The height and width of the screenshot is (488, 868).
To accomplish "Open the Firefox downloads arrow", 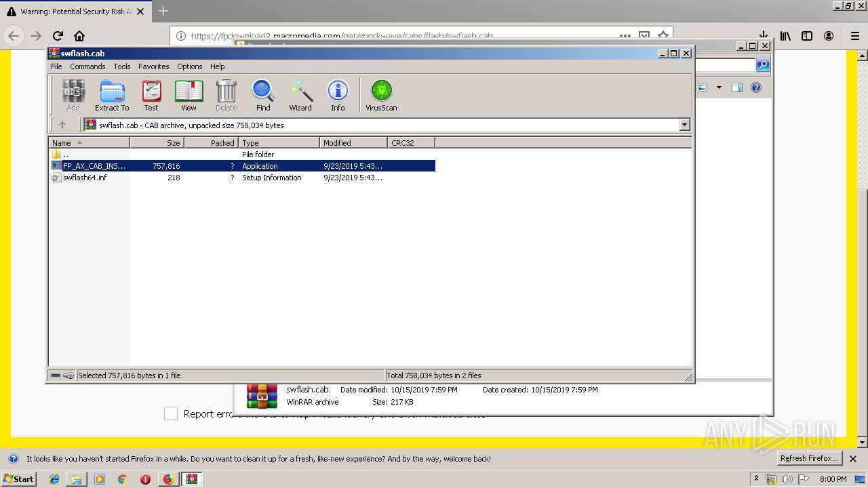I will [763, 36].
